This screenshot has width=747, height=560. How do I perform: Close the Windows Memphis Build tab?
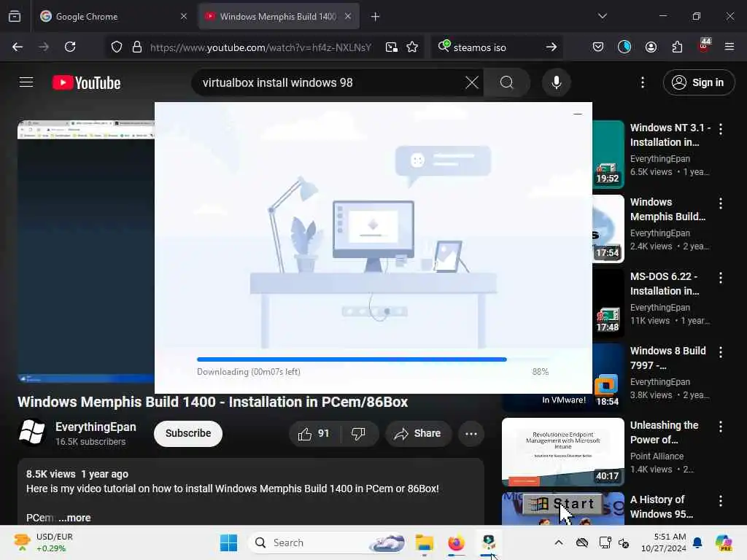point(348,16)
